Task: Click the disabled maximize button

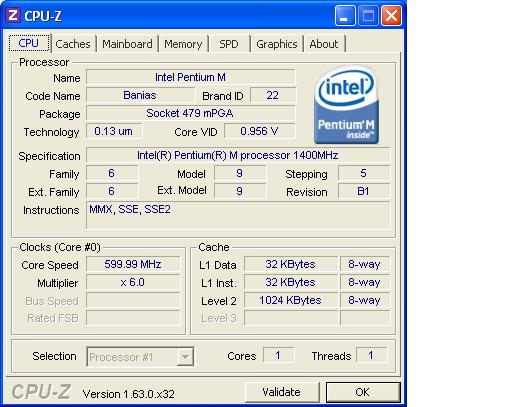Action: click(x=368, y=15)
